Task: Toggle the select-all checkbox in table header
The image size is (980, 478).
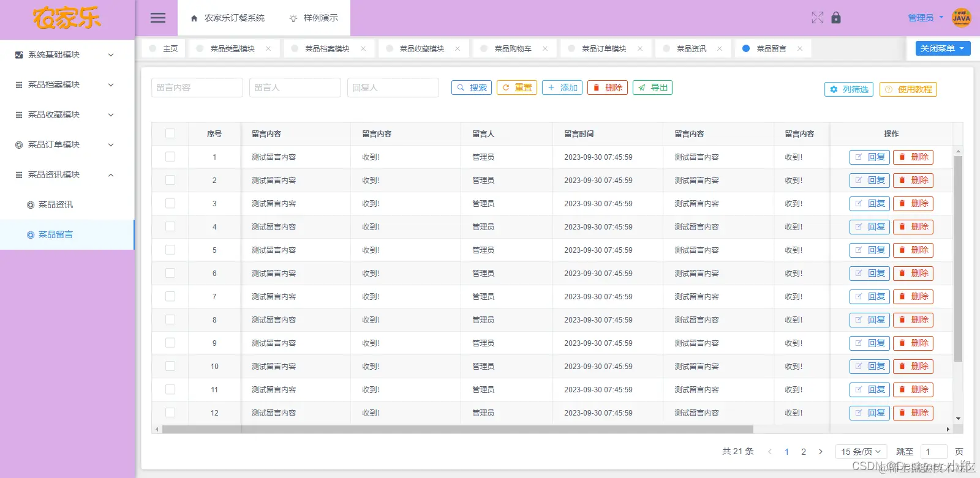Action: [x=170, y=133]
